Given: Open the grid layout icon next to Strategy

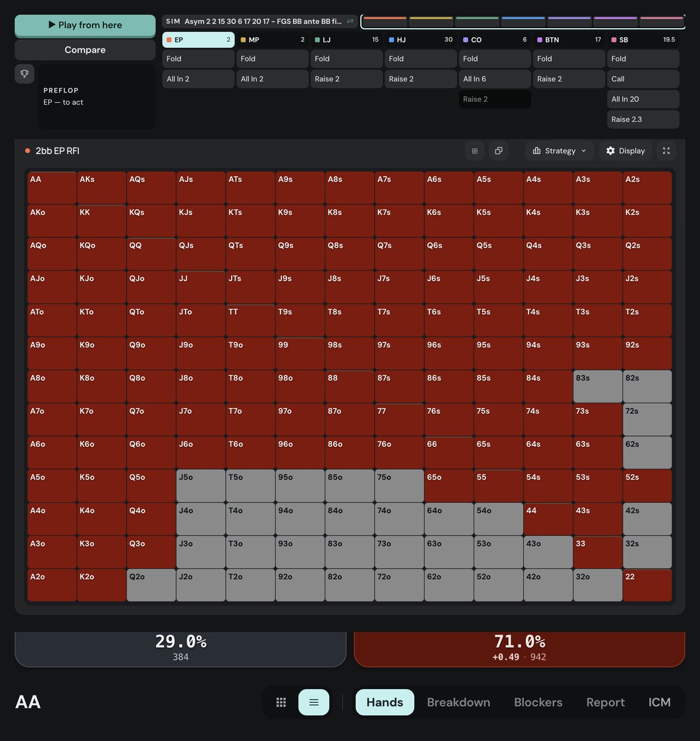Looking at the screenshot, I should coord(475,151).
